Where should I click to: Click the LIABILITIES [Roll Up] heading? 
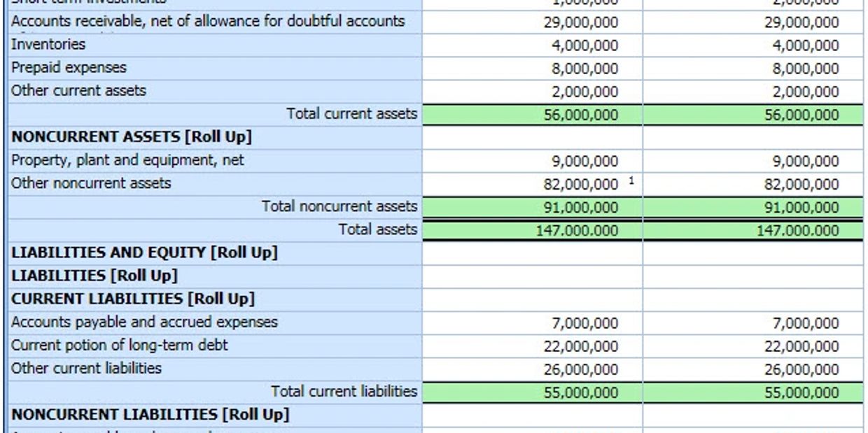[94, 276]
